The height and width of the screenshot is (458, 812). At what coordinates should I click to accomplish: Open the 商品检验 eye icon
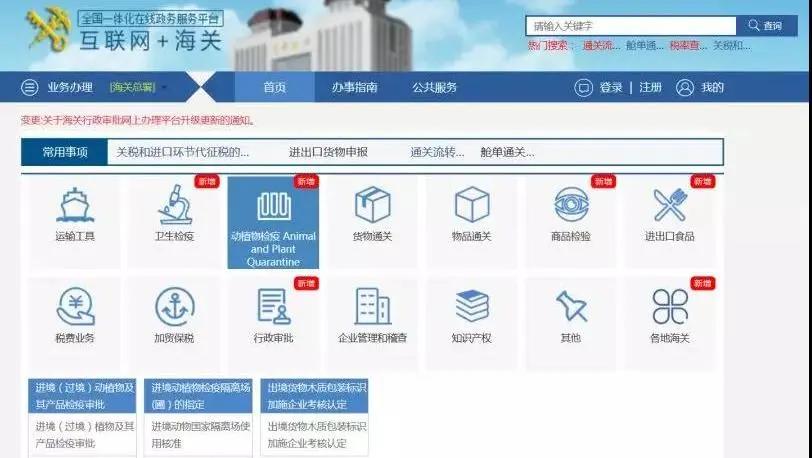[571, 204]
